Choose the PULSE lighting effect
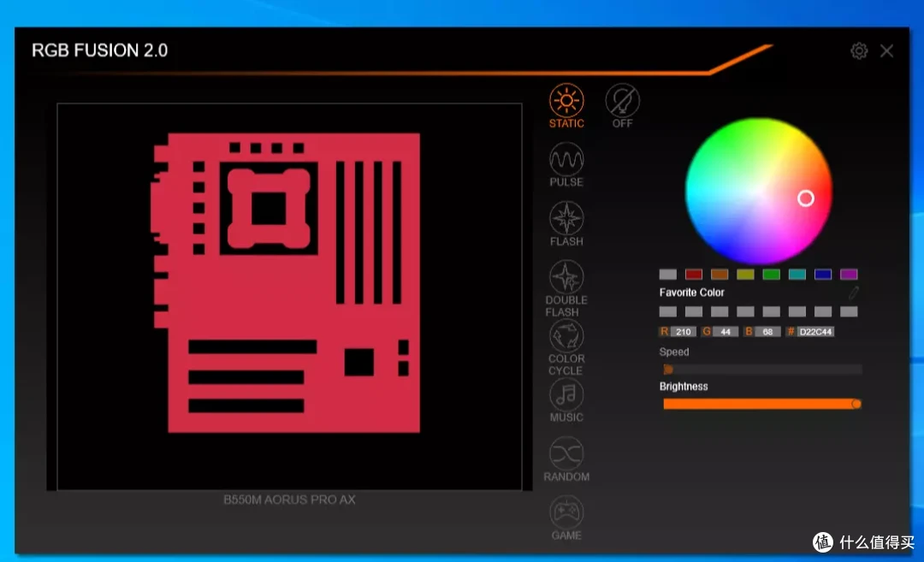This screenshot has width=924, height=562. [566, 165]
